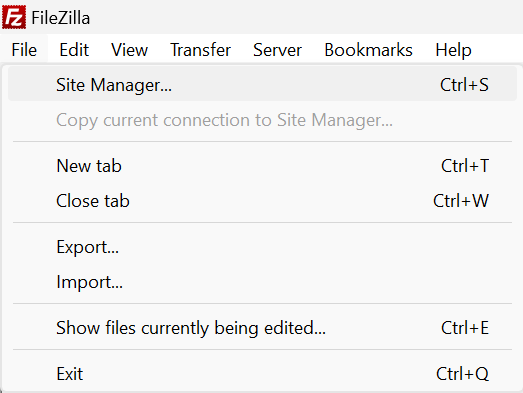Click the Ctrl+W shortcut hint beside Close tab
Image resolution: width=523 pixels, height=393 pixels.
click(x=461, y=201)
